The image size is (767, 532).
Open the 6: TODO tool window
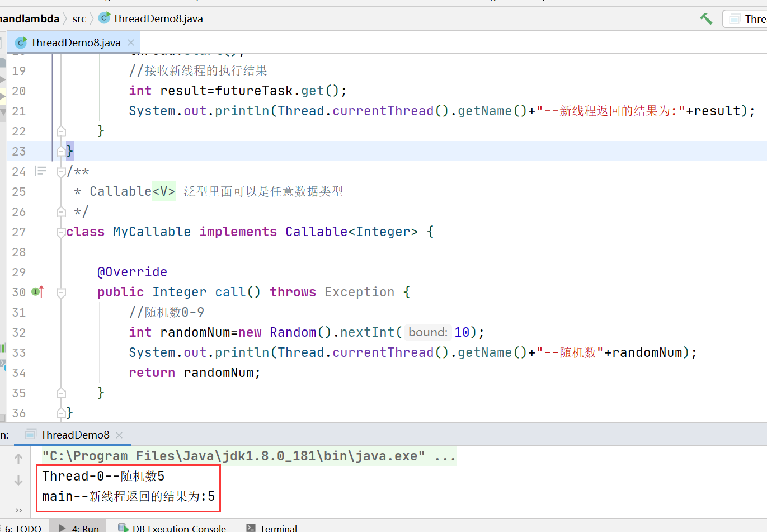click(22, 528)
